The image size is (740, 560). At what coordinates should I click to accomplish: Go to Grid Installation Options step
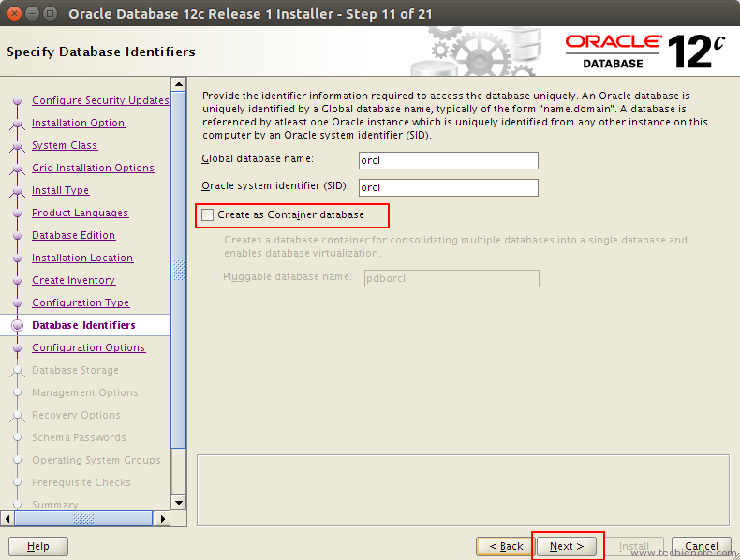(94, 168)
